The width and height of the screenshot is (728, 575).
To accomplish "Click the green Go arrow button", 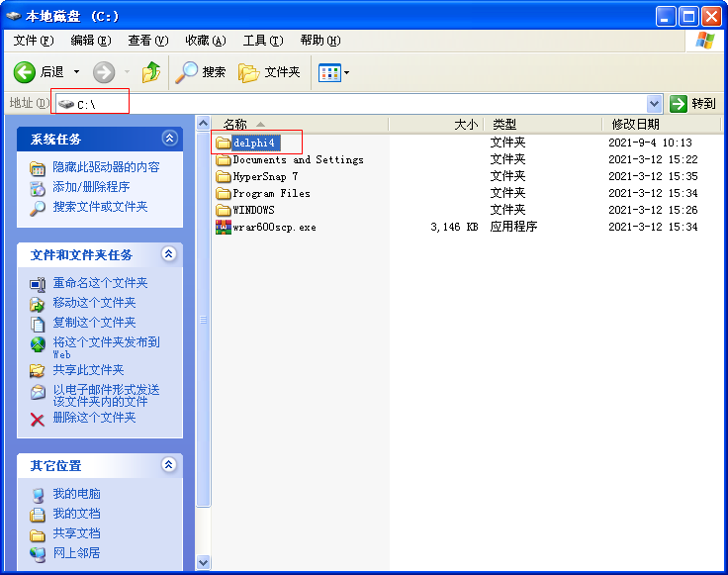I will [x=679, y=104].
